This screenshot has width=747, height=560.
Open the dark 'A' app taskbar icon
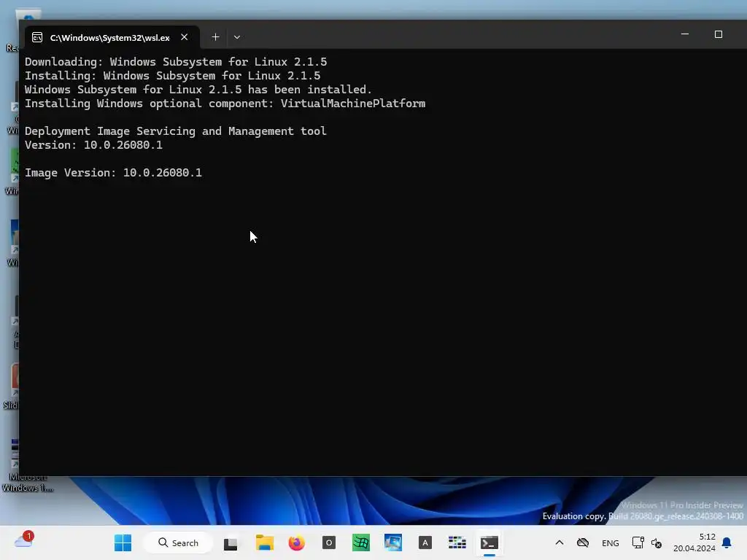[425, 542]
